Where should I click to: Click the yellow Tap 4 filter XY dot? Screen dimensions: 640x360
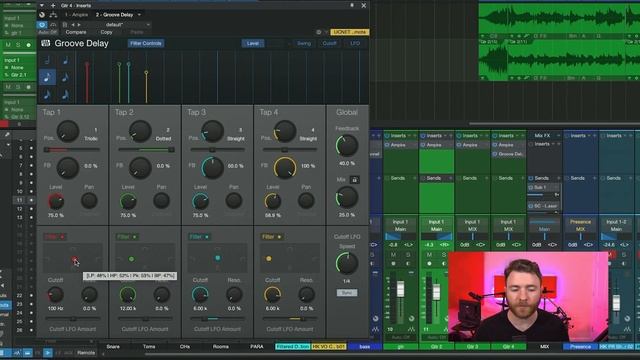[269, 258]
